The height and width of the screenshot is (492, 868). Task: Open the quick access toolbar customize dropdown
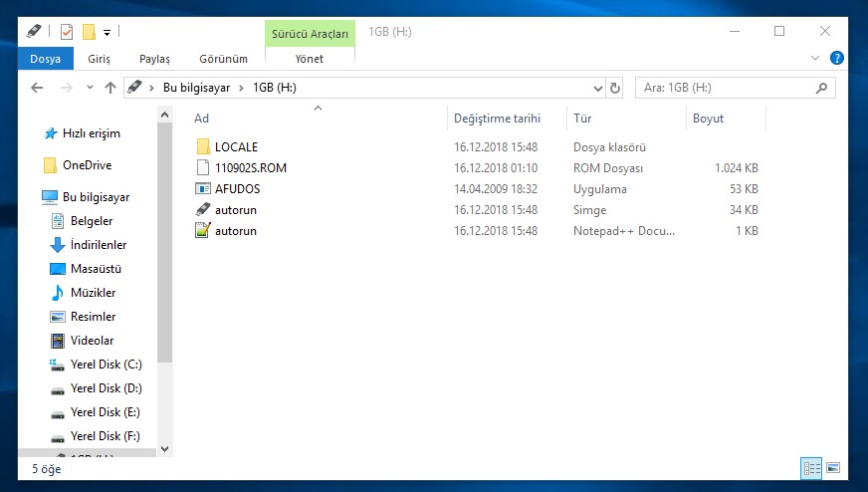click(x=107, y=33)
